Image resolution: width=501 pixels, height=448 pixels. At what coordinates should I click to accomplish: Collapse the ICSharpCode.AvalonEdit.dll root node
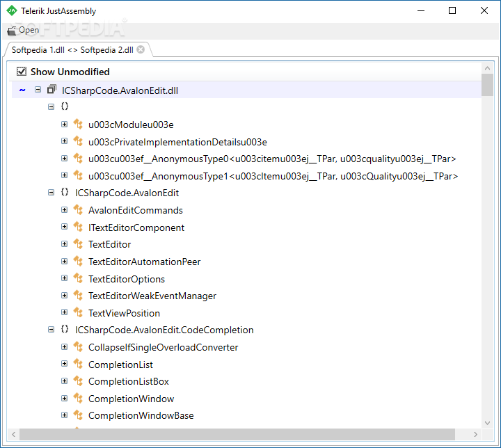pos(38,90)
